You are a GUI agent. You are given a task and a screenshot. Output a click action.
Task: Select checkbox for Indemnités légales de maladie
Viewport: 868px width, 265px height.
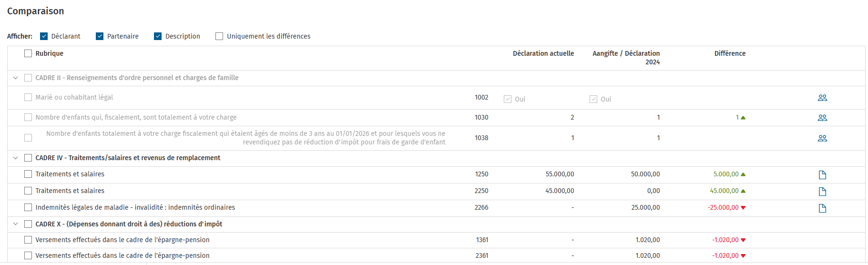click(28, 207)
